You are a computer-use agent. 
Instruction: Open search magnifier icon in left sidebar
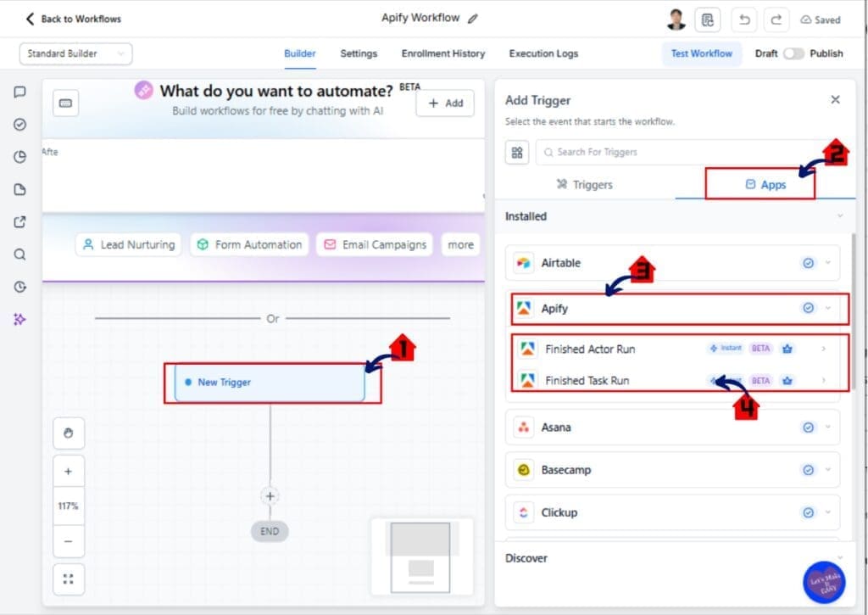coord(20,254)
